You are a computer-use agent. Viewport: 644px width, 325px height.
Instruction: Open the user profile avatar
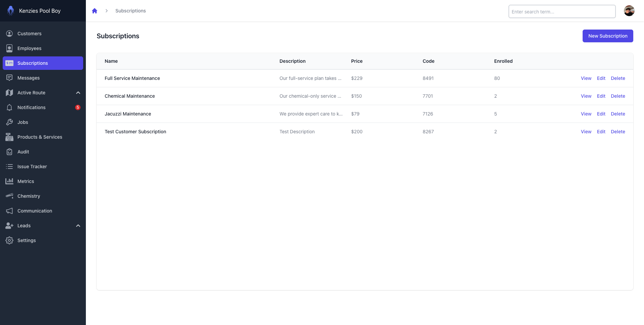629,11
